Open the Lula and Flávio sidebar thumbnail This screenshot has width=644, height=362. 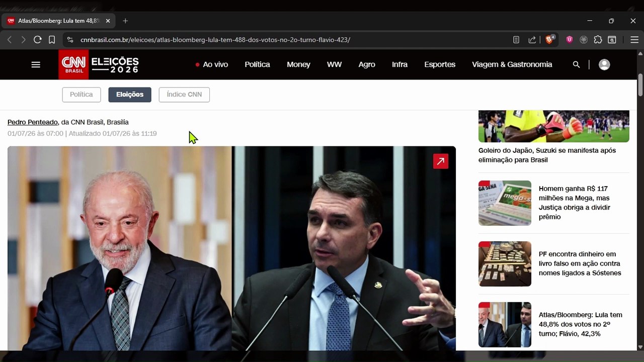click(x=505, y=325)
